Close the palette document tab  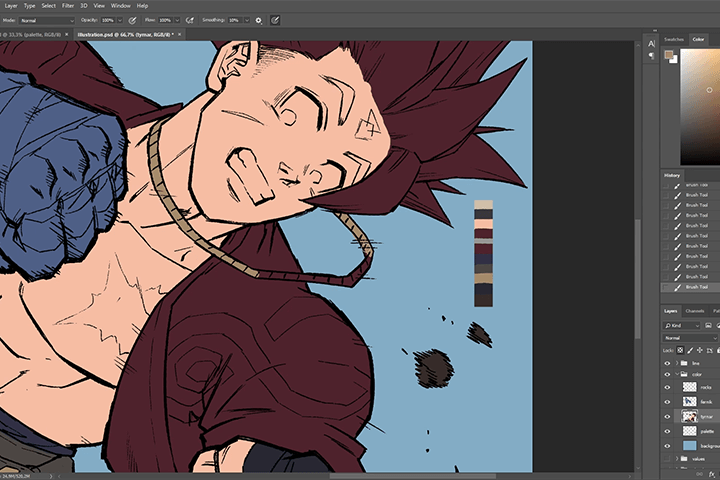point(67,34)
